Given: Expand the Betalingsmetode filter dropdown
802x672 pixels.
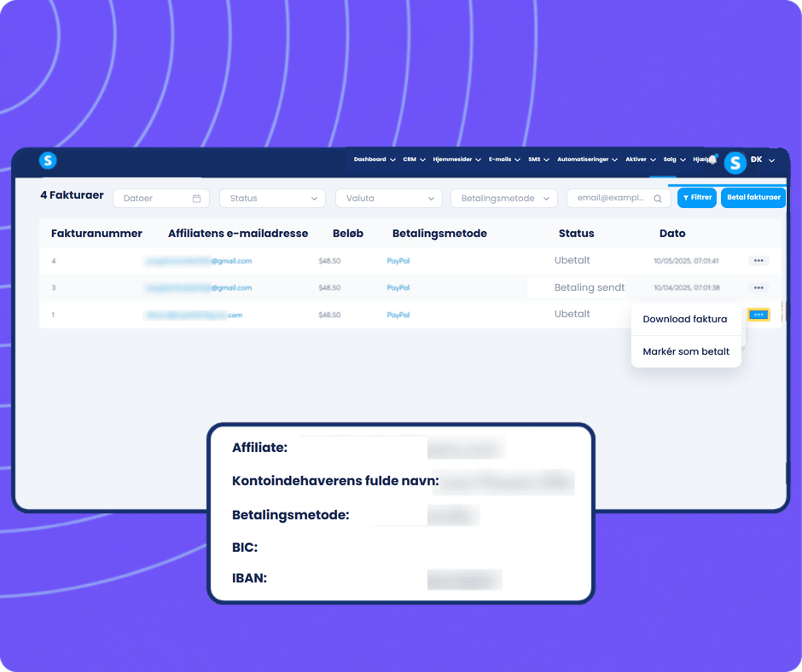Looking at the screenshot, I should click(x=503, y=199).
